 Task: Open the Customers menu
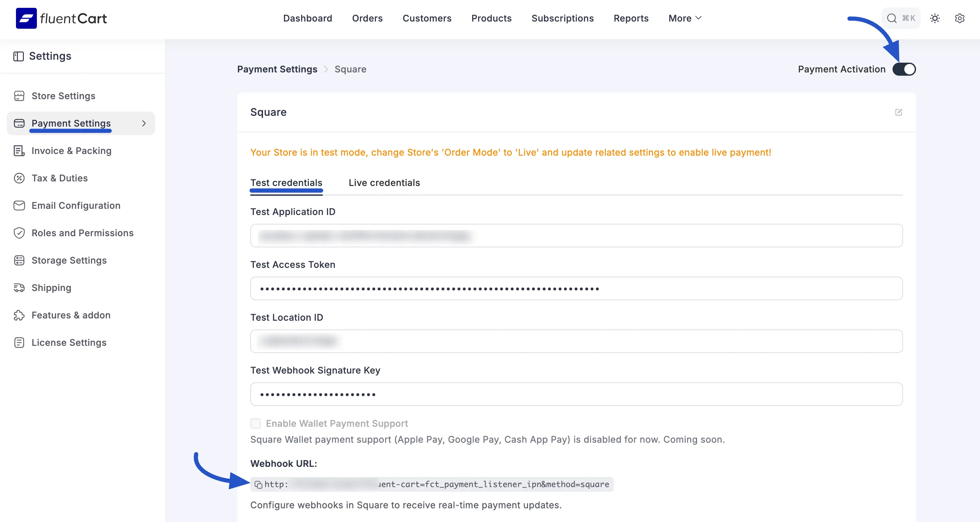click(x=427, y=18)
